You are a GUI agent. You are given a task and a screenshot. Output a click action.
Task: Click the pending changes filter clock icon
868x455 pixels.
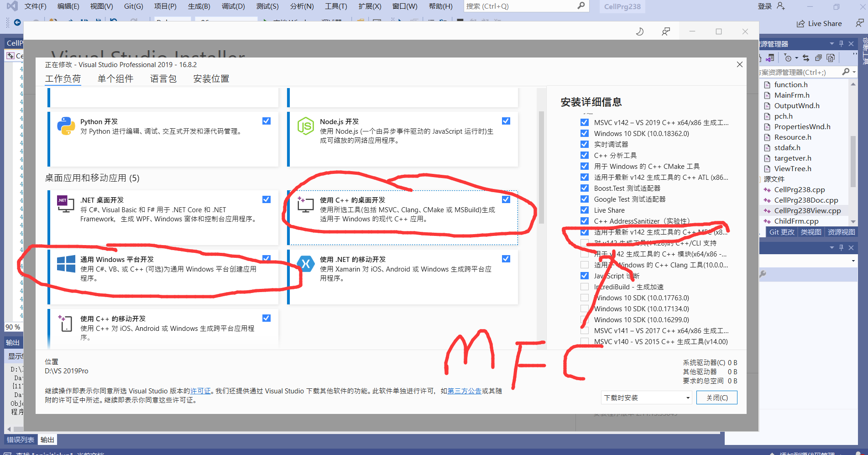(788, 58)
